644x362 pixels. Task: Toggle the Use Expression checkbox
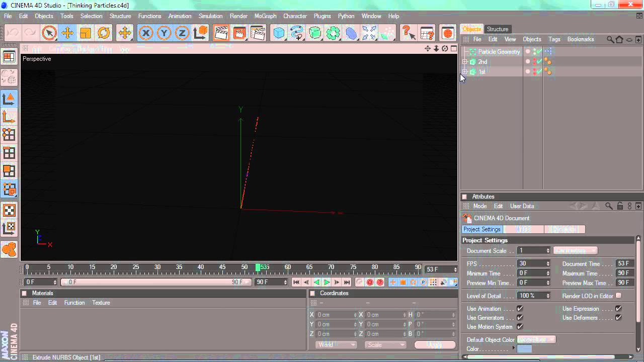(x=618, y=309)
